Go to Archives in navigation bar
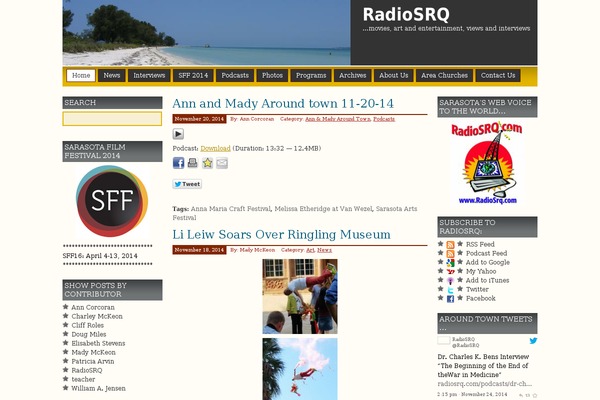The image size is (600, 400). (353, 75)
